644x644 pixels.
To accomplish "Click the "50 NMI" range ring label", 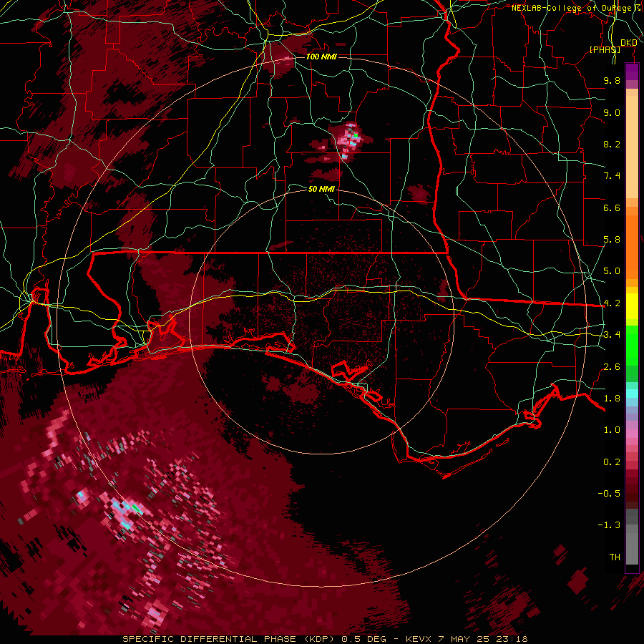I will pyautogui.click(x=321, y=189).
